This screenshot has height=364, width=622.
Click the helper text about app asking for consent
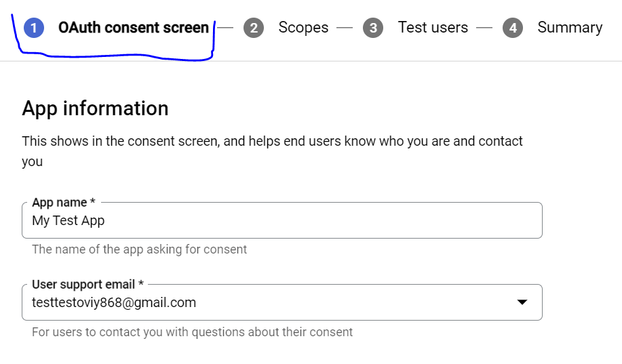[139, 249]
